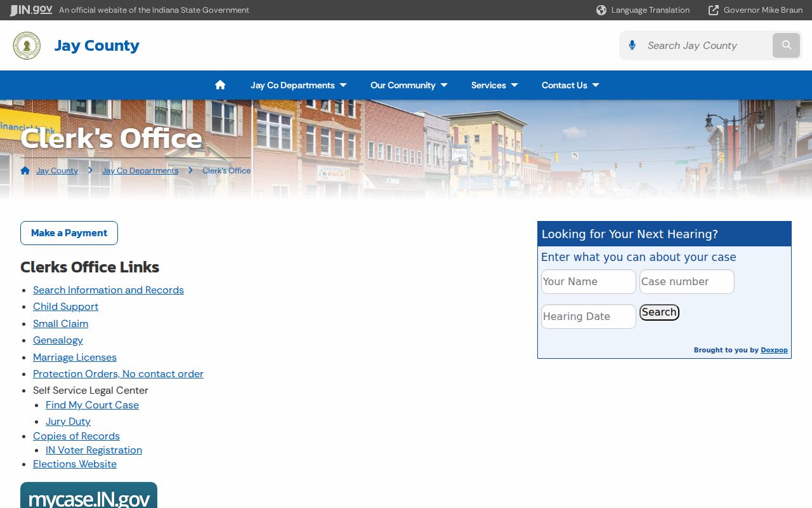Click the Jay Co Departments breadcrumb link
Viewport: 812px width, 508px height.
click(x=140, y=171)
